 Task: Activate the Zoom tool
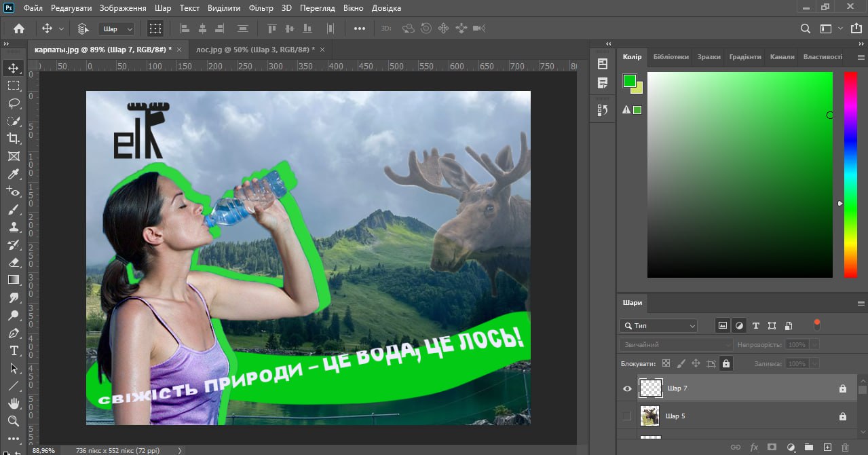[x=14, y=421]
